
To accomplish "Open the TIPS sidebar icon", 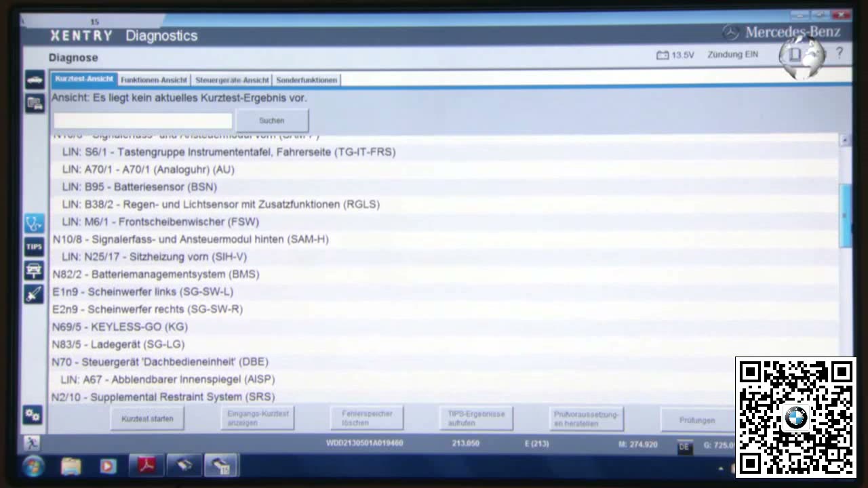I will [35, 247].
